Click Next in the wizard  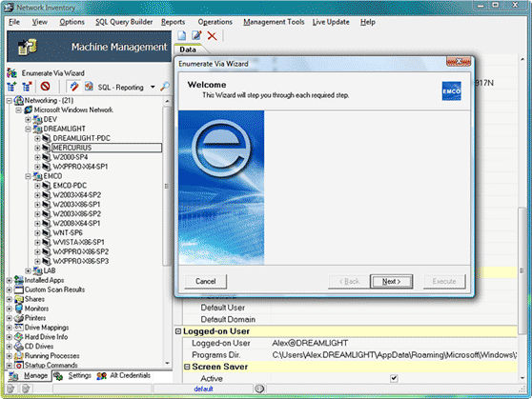point(391,281)
